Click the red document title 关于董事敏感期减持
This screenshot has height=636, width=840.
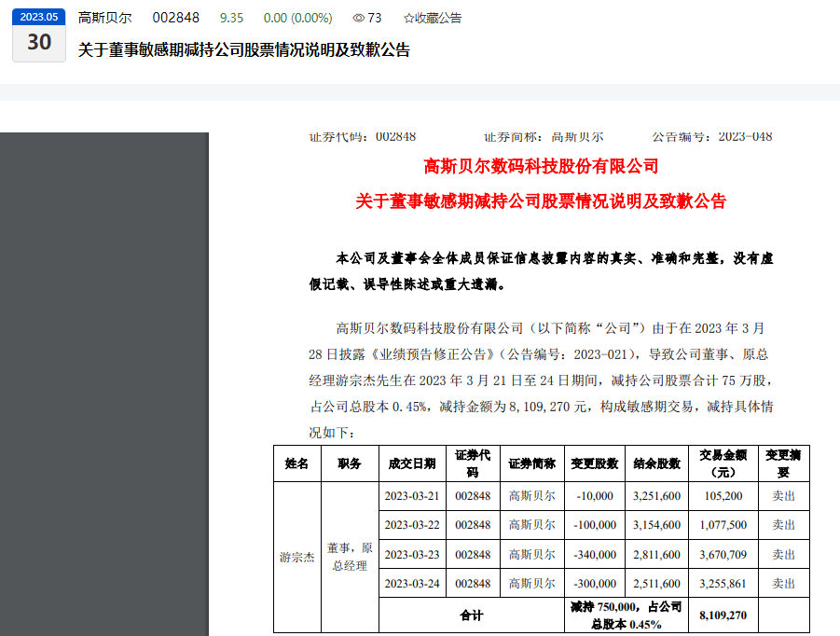tap(541, 201)
